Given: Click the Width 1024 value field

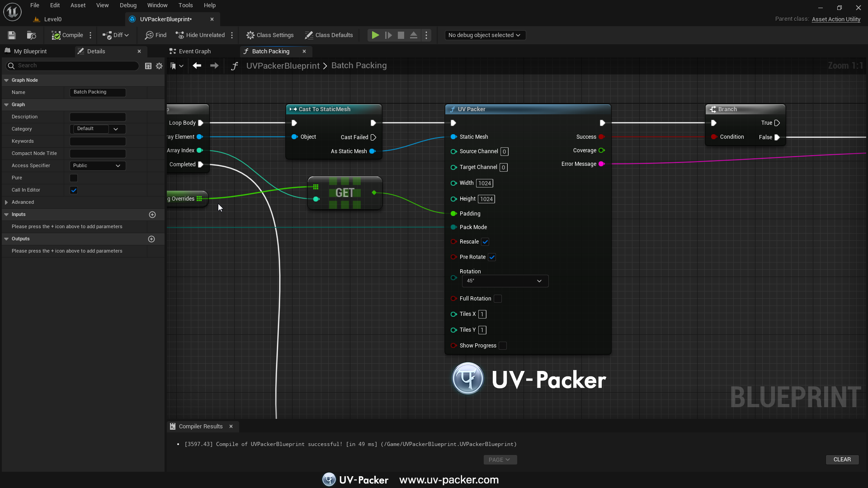Looking at the screenshot, I should (485, 183).
